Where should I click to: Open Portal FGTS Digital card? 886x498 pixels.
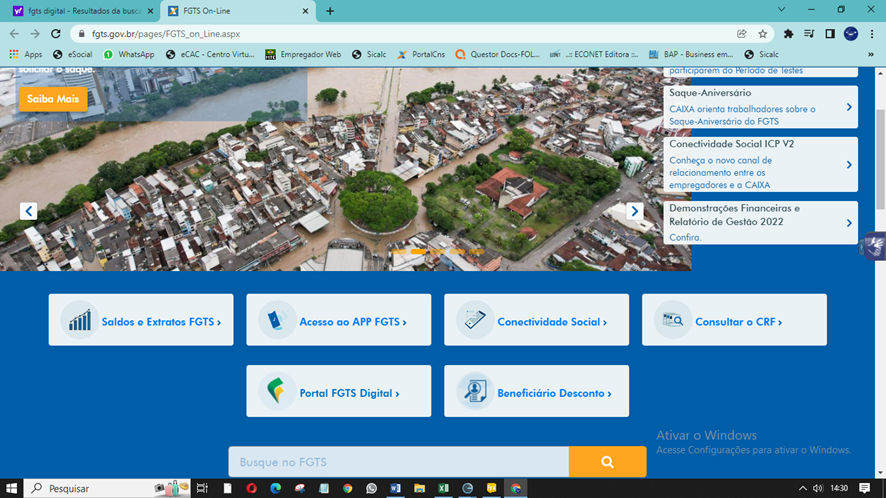click(x=338, y=392)
